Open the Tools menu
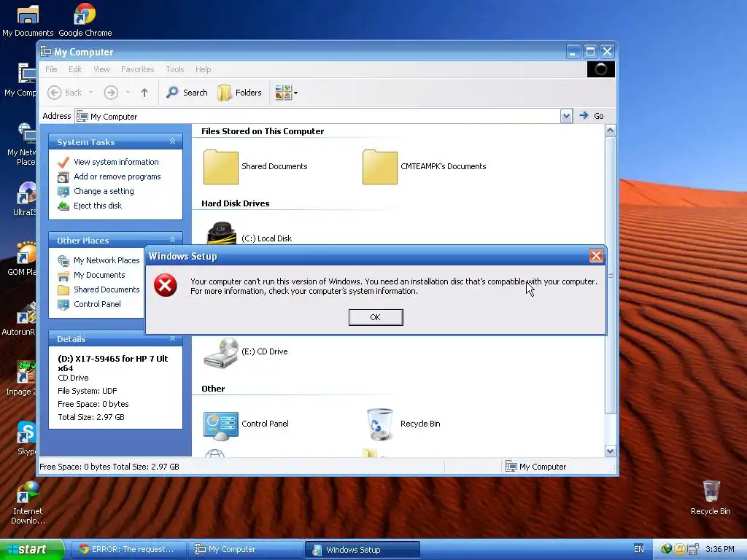The width and height of the screenshot is (747, 560). pyautogui.click(x=175, y=69)
